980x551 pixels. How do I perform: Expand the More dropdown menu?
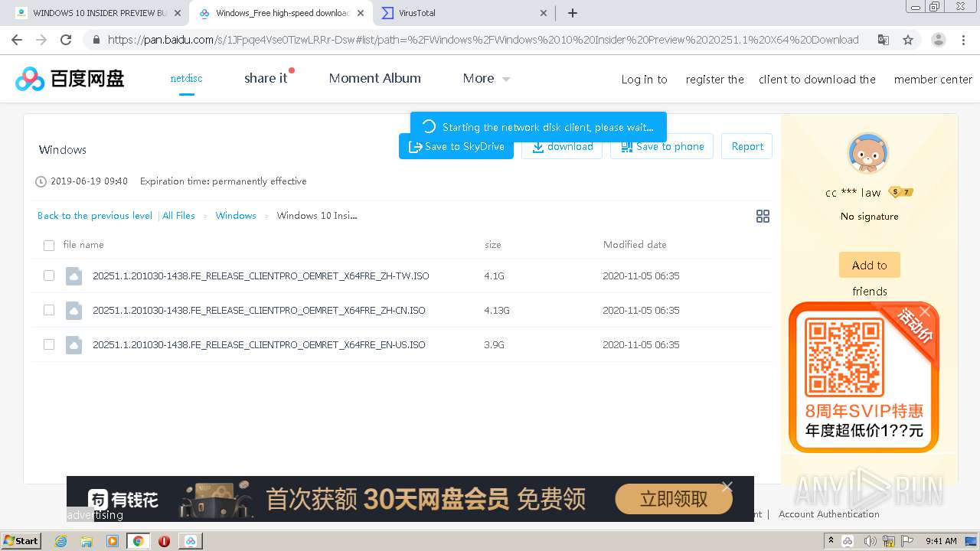[486, 78]
